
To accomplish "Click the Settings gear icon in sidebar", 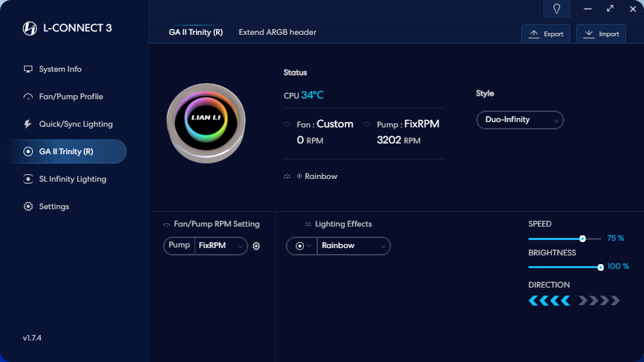I will point(28,206).
